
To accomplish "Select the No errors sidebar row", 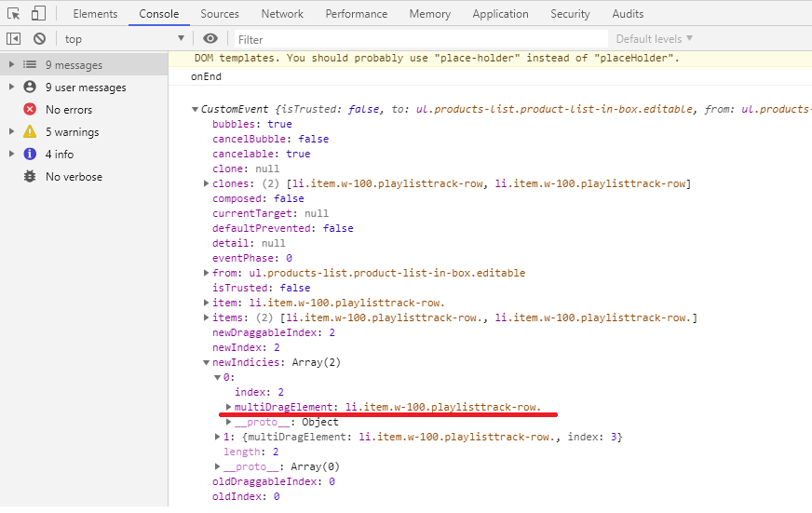I will point(84,109).
